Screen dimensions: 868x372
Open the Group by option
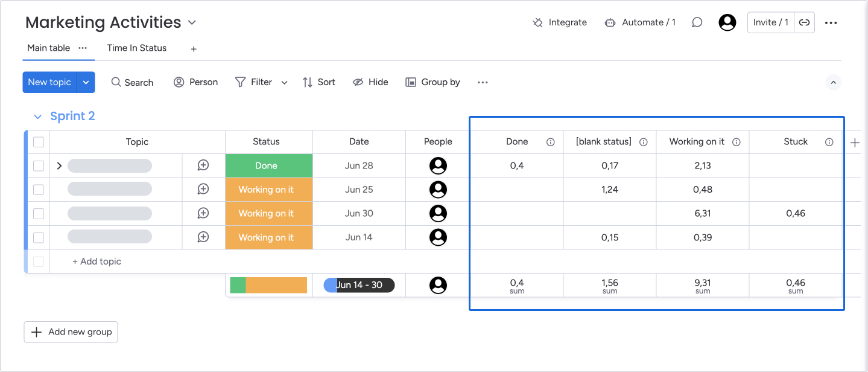tap(433, 82)
